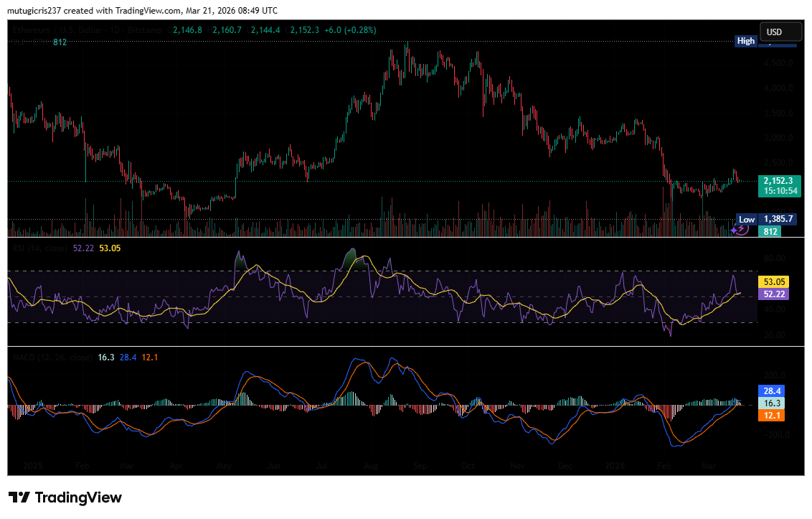The image size is (812, 519).
Task: Click the purple lightning flash icon
Action: 742,229
